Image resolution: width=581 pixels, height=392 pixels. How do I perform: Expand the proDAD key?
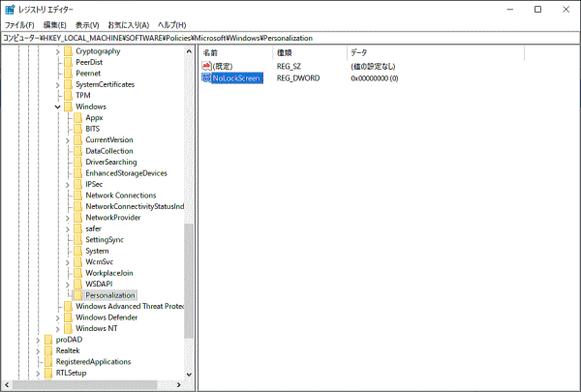[38, 340]
